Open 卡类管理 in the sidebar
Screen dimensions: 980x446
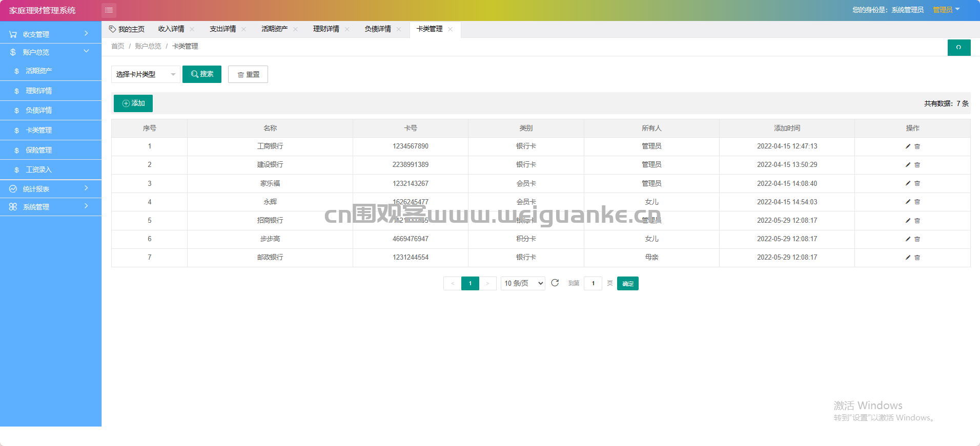click(x=51, y=130)
